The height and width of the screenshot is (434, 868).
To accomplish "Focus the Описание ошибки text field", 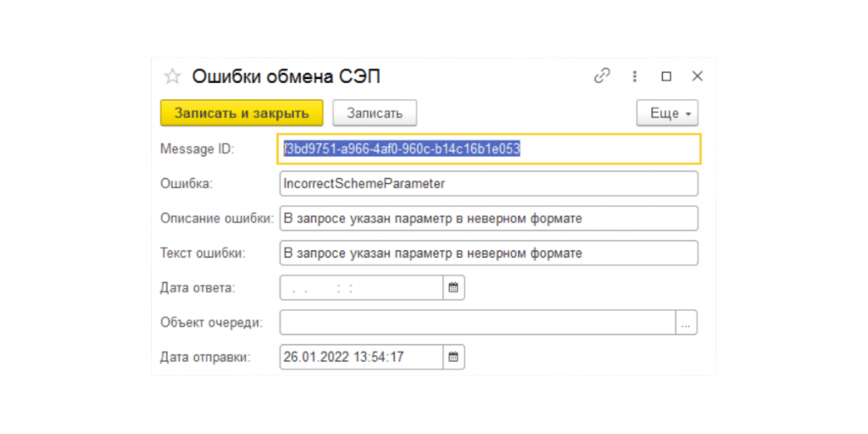I will click(488, 219).
